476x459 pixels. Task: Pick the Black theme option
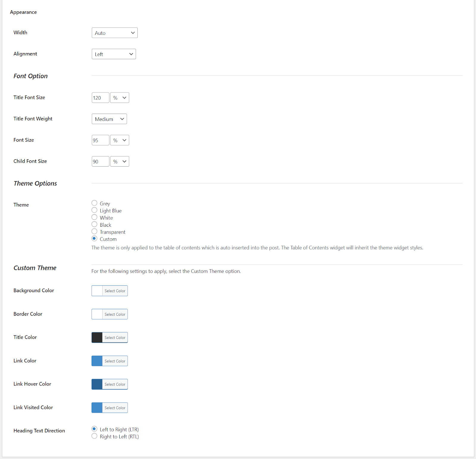[95, 225]
